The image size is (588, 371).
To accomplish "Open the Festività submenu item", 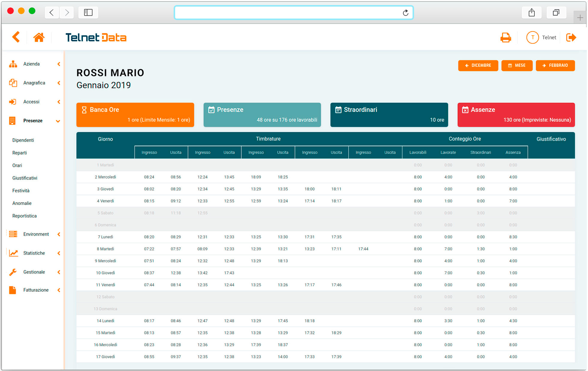I will (21, 191).
